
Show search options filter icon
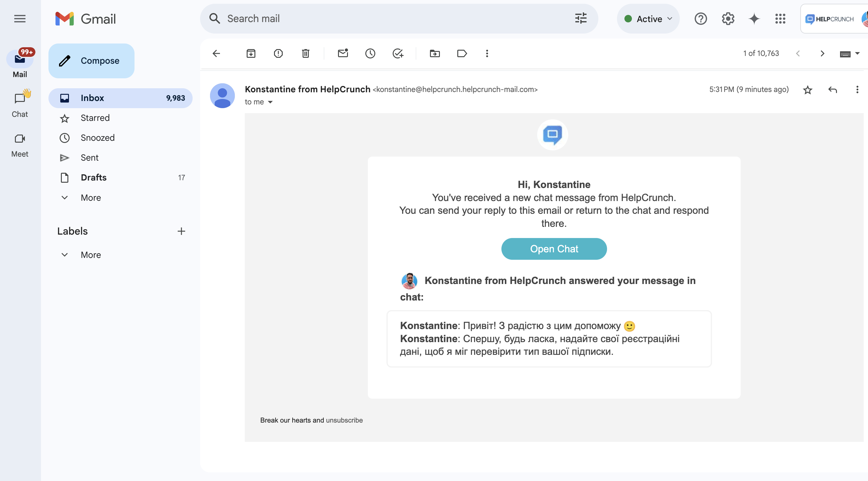[x=581, y=19]
